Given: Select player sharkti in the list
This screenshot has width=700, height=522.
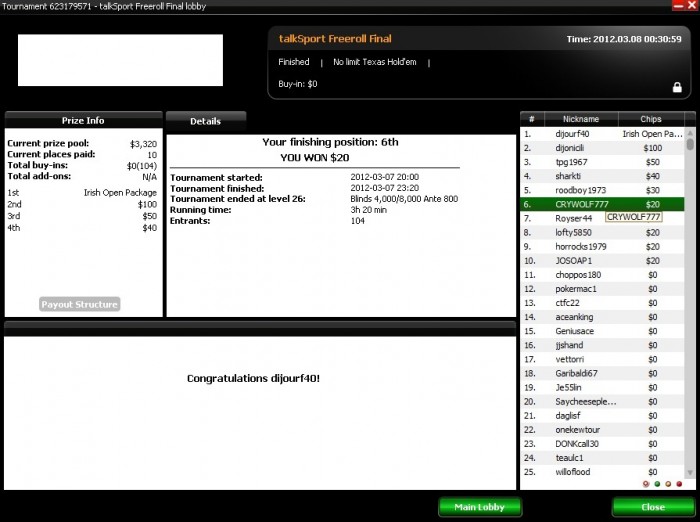Looking at the screenshot, I should pos(602,176).
